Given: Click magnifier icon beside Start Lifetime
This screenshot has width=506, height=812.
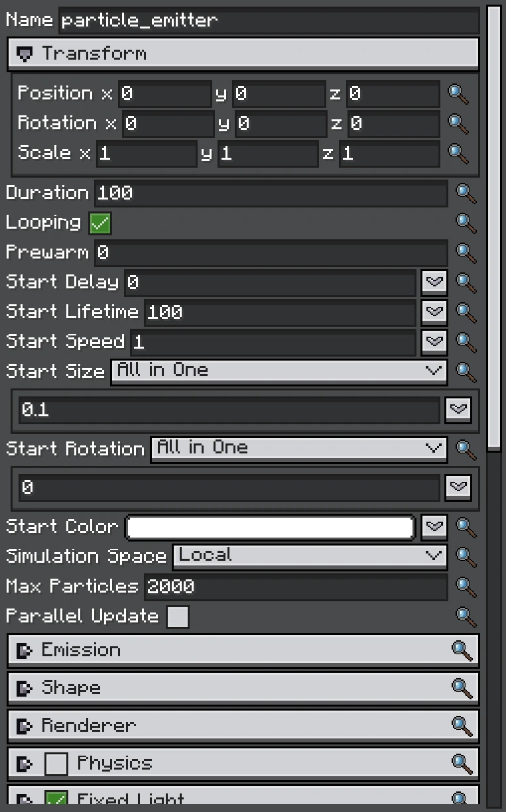Looking at the screenshot, I should 466,312.
